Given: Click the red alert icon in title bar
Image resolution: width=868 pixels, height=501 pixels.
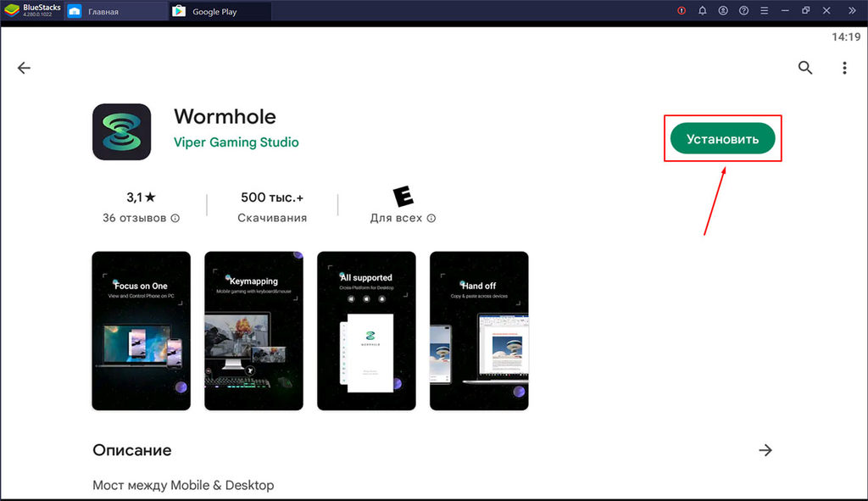Looking at the screenshot, I should click(682, 10).
